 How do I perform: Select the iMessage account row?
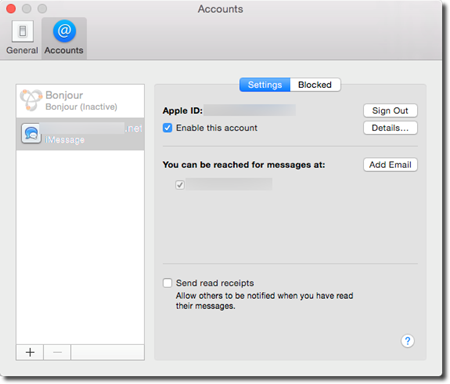[x=80, y=134]
